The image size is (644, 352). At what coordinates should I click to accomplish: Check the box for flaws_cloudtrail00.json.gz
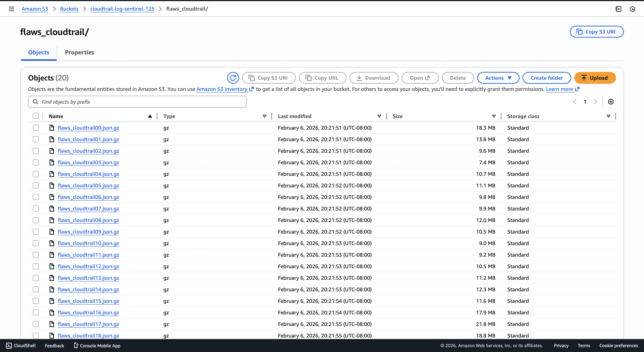pyautogui.click(x=36, y=128)
